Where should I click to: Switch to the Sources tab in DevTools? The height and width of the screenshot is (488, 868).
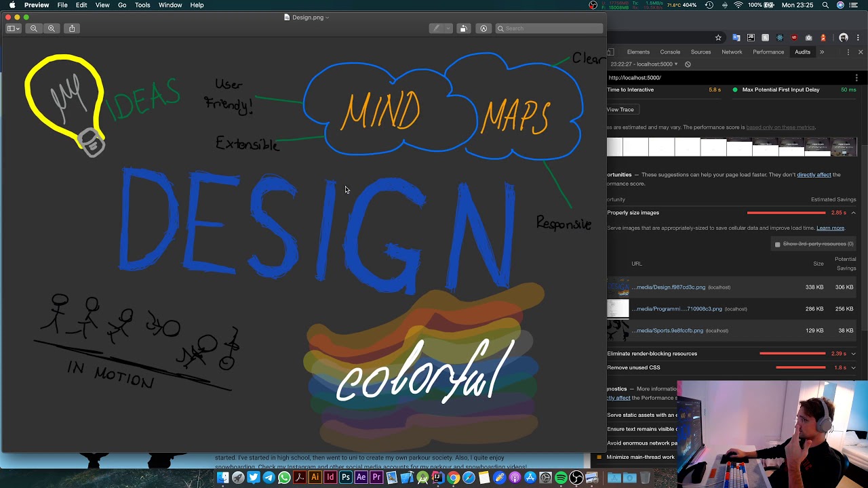[701, 52]
